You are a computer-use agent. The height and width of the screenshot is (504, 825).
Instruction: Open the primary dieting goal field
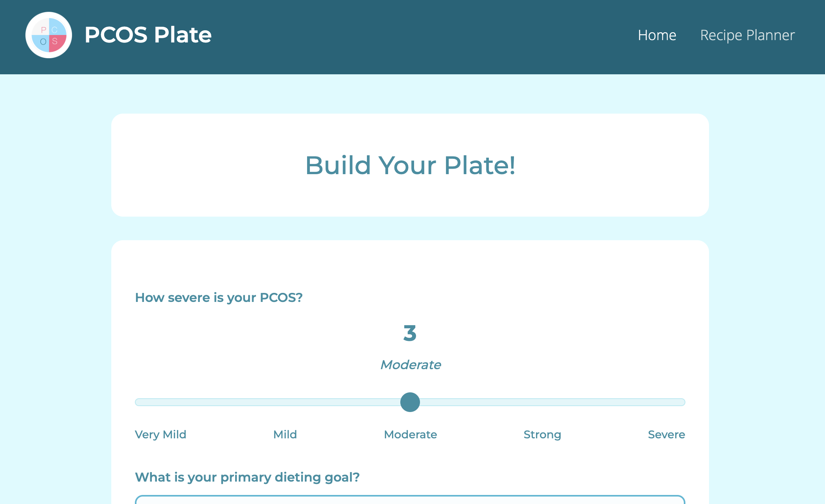[410, 499]
